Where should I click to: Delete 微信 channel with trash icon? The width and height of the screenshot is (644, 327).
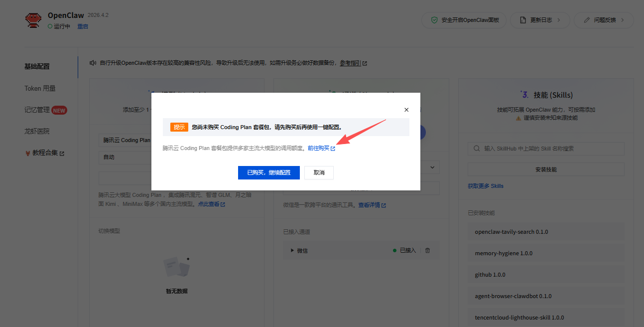pos(427,250)
